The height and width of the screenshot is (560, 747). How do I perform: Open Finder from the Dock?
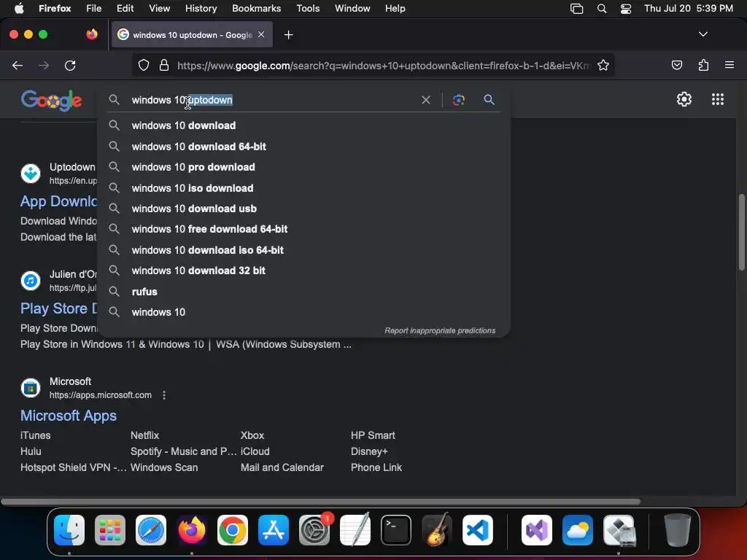point(69,530)
